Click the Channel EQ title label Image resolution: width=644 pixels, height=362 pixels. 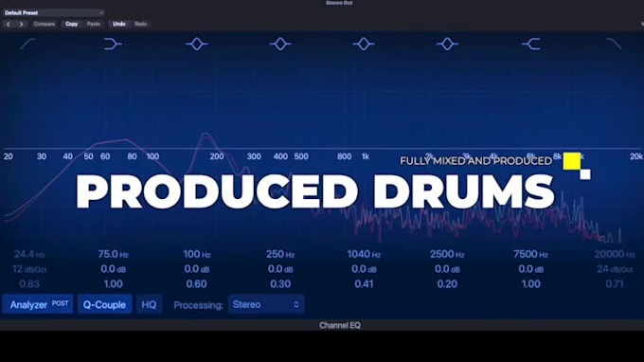pos(340,325)
